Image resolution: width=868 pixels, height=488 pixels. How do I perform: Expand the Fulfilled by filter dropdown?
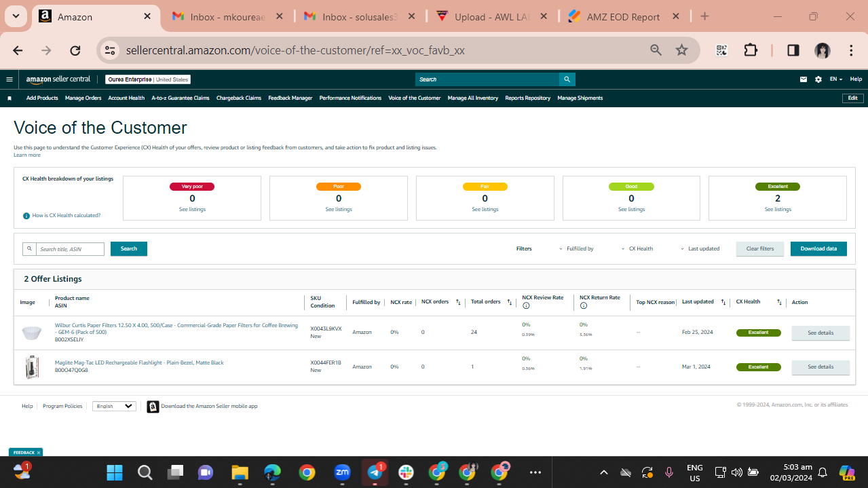coord(576,249)
